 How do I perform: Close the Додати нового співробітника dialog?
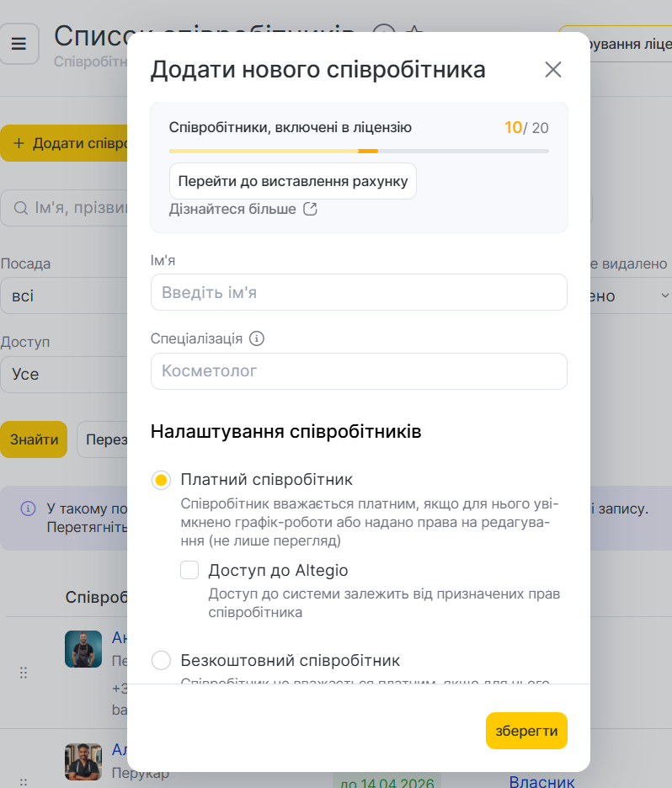point(552,70)
